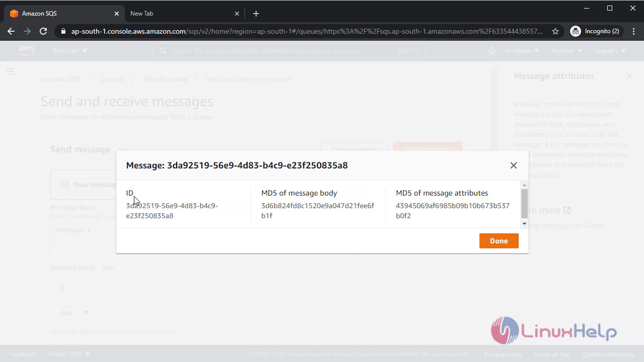Screen dimensions: 644x362
Task: Open the Seconds unit dropdown
Action: tap(74, 313)
